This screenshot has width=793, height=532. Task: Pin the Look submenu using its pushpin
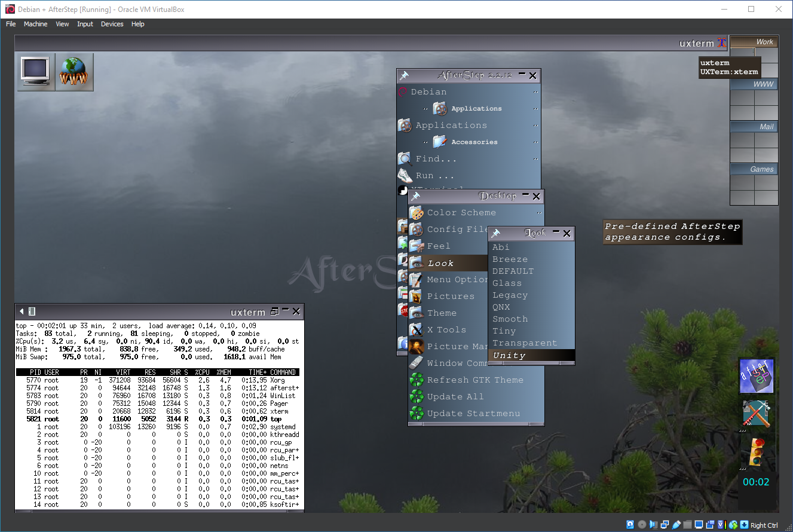tap(495, 234)
